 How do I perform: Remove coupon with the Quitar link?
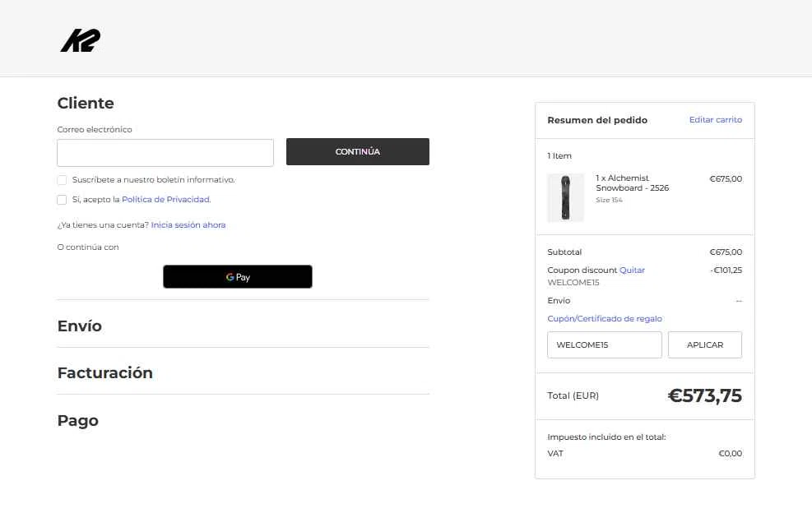pos(633,270)
